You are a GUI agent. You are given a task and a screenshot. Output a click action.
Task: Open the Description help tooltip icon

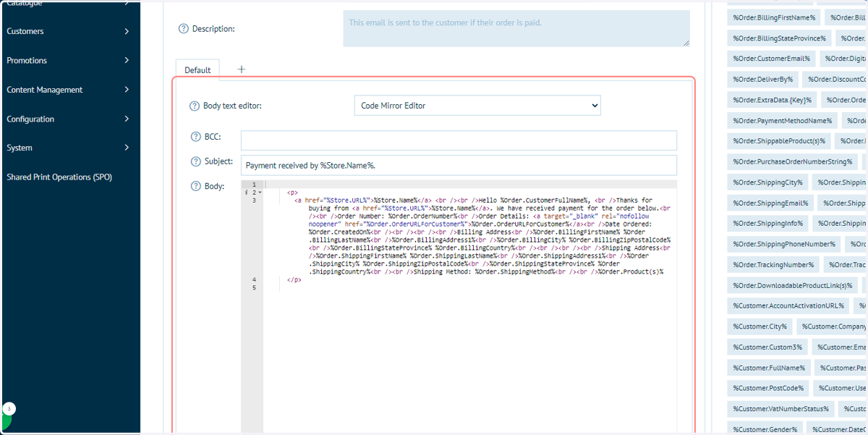point(183,29)
